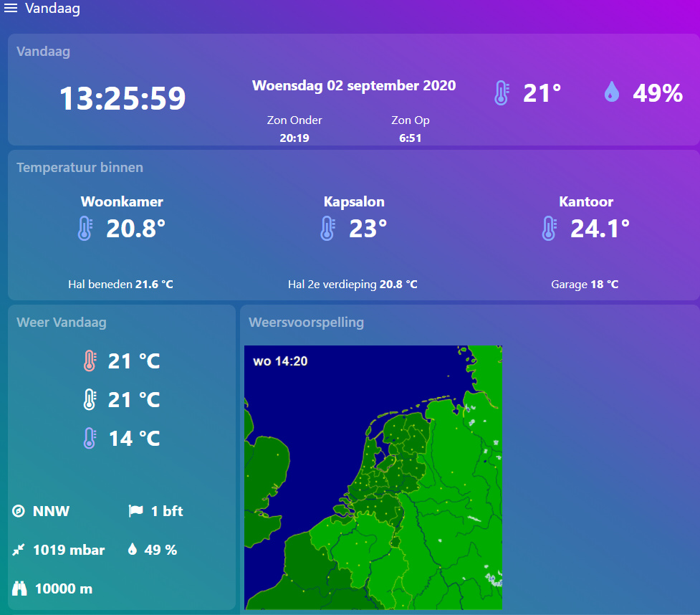
Task: Click the small drop icon next to 49 %
Action: 132,549
